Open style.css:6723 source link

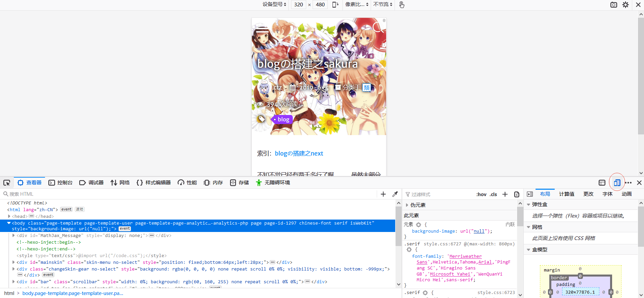(x=496, y=293)
